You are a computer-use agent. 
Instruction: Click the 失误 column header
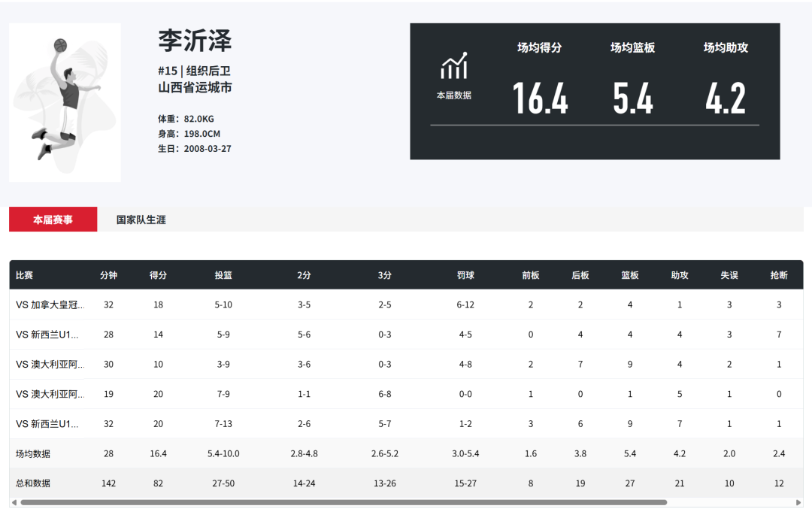coord(729,275)
